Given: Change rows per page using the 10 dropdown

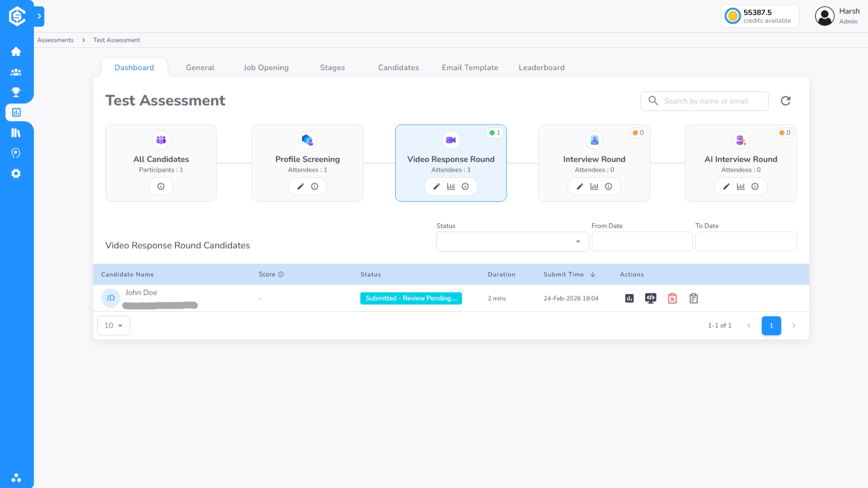Looking at the screenshot, I should tap(113, 325).
